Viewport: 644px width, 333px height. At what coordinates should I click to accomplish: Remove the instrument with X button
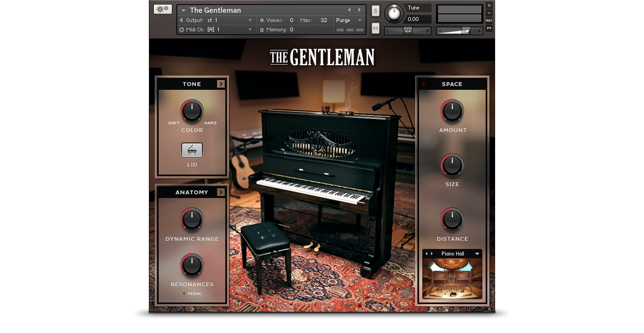[x=489, y=6]
